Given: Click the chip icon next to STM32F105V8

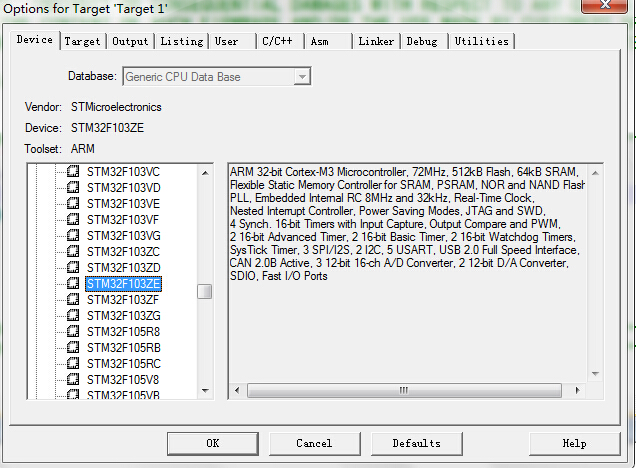Looking at the screenshot, I should pos(73,379).
